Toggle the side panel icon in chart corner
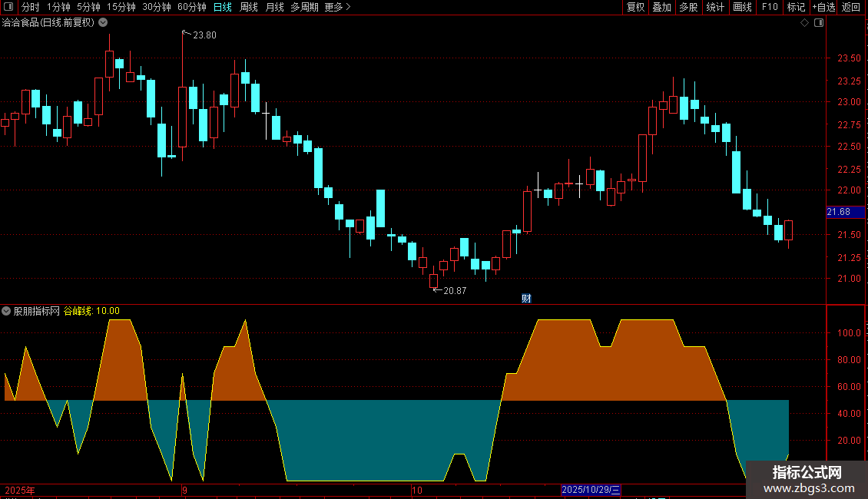This screenshot has width=868, height=499. click(819, 23)
